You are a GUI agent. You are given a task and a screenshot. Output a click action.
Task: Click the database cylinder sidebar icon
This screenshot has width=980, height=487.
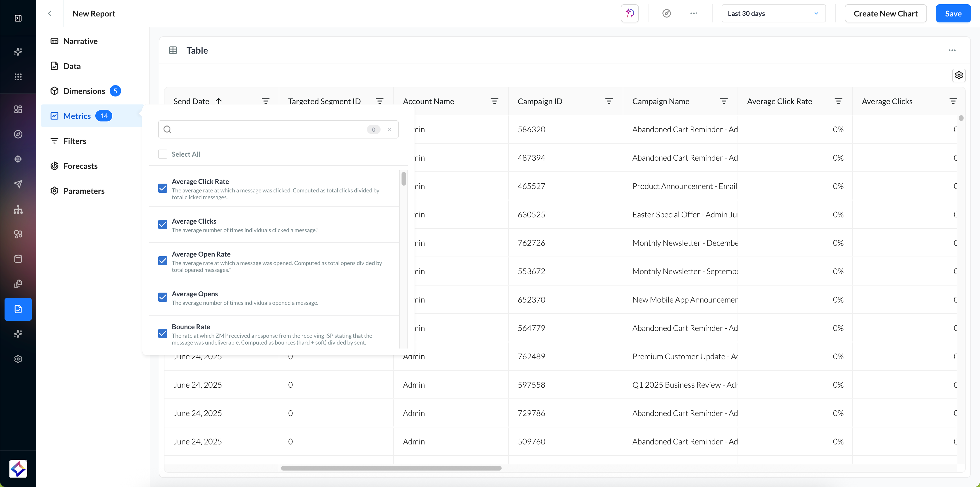pos(18,259)
